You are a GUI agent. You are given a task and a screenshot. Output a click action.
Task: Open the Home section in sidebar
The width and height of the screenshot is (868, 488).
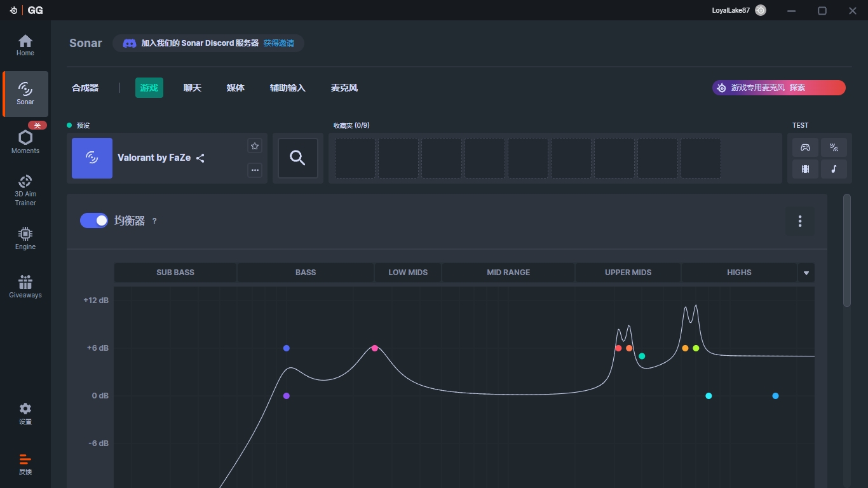coord(25,45)
